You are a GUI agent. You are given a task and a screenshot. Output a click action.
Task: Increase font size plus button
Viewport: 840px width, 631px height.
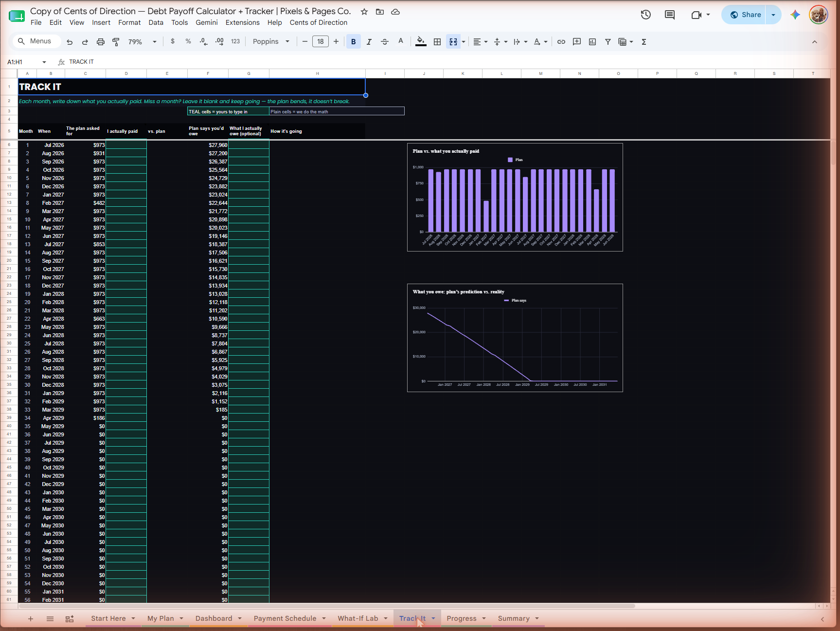coord(336,42)
